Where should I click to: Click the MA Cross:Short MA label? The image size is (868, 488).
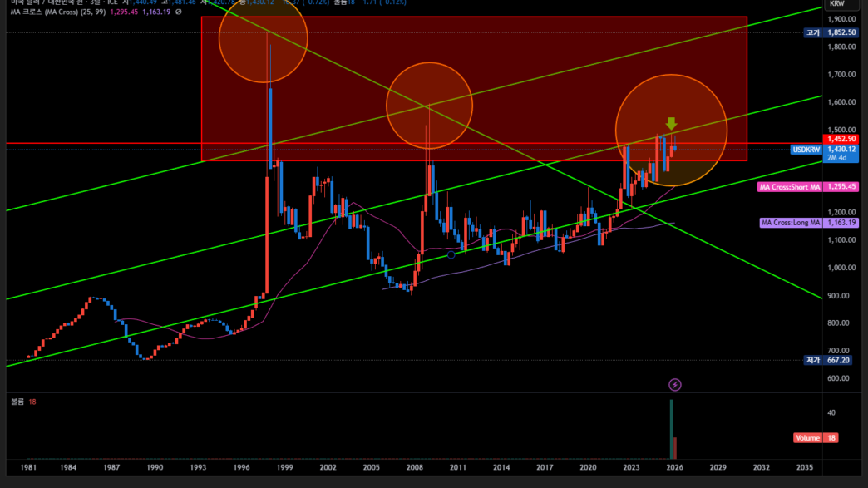[788, 187]
